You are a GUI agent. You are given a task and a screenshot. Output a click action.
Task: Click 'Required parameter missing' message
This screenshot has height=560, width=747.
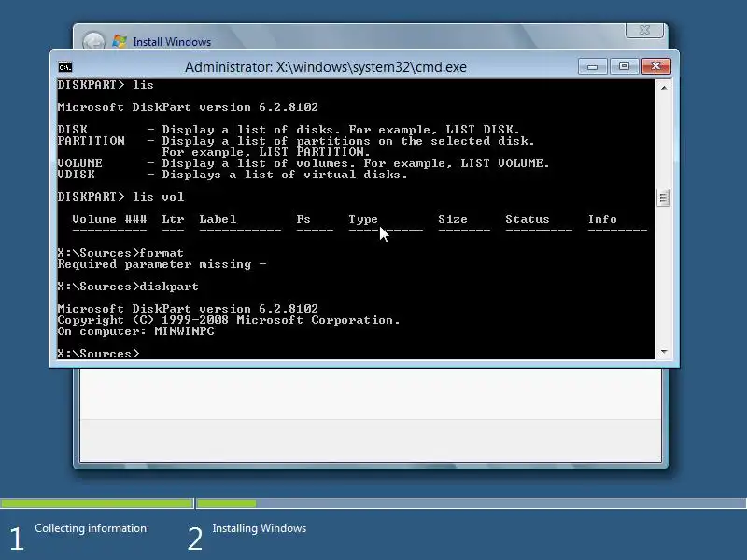point(162,264)
